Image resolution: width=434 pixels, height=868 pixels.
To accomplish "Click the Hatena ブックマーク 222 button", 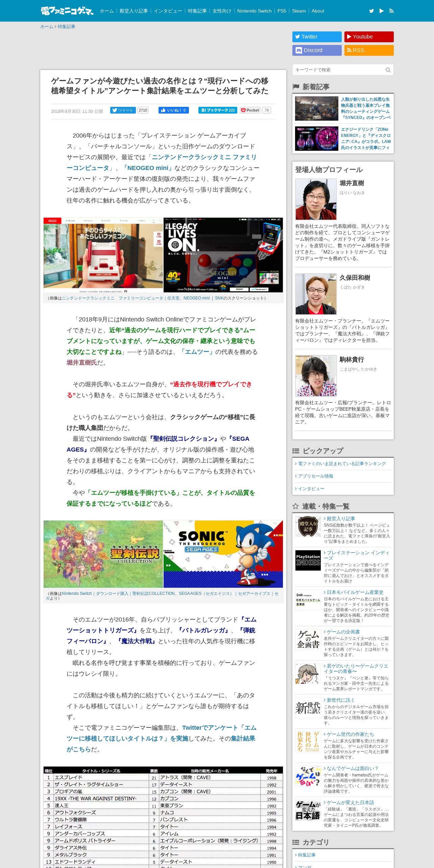I will point(218,110).
